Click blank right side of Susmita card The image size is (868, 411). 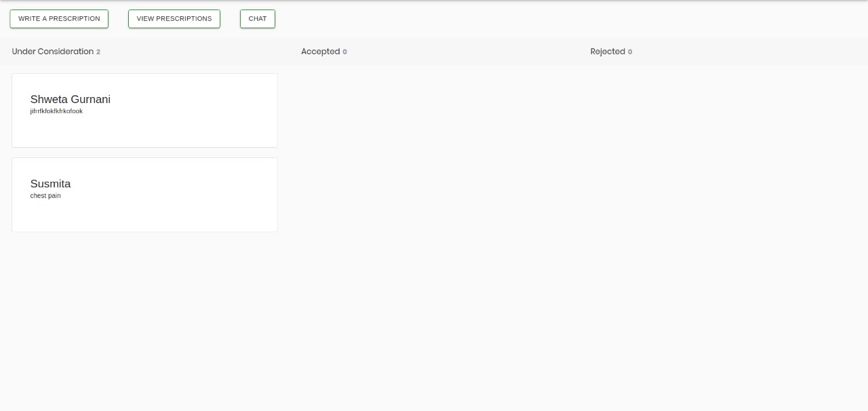224,195
